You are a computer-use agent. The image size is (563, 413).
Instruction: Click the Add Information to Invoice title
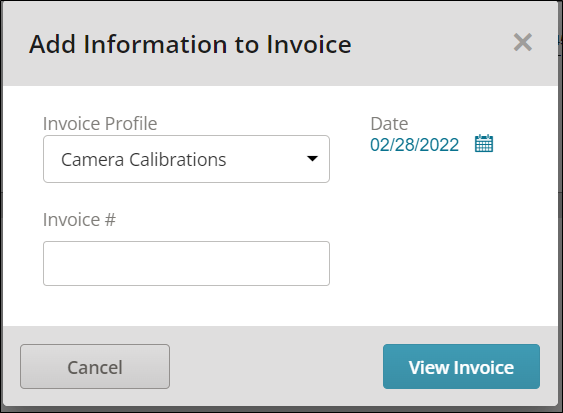tap(190, 44)
